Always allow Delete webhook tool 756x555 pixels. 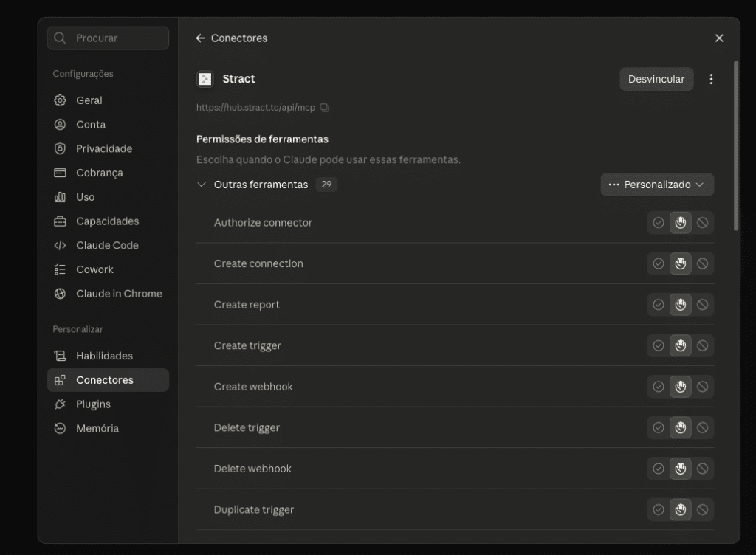coord(658,468)
